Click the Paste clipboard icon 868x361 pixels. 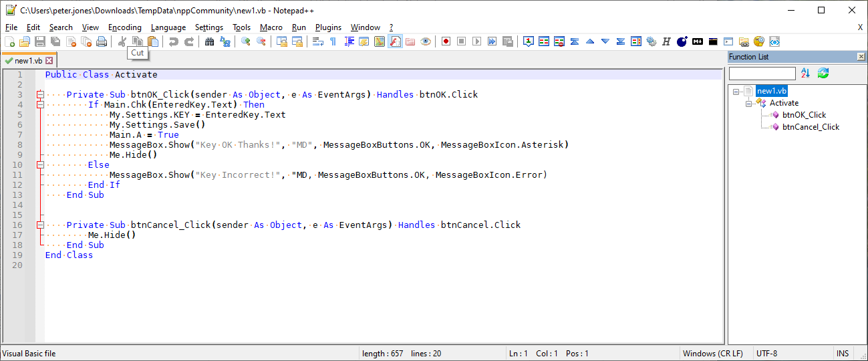[153, 41]
